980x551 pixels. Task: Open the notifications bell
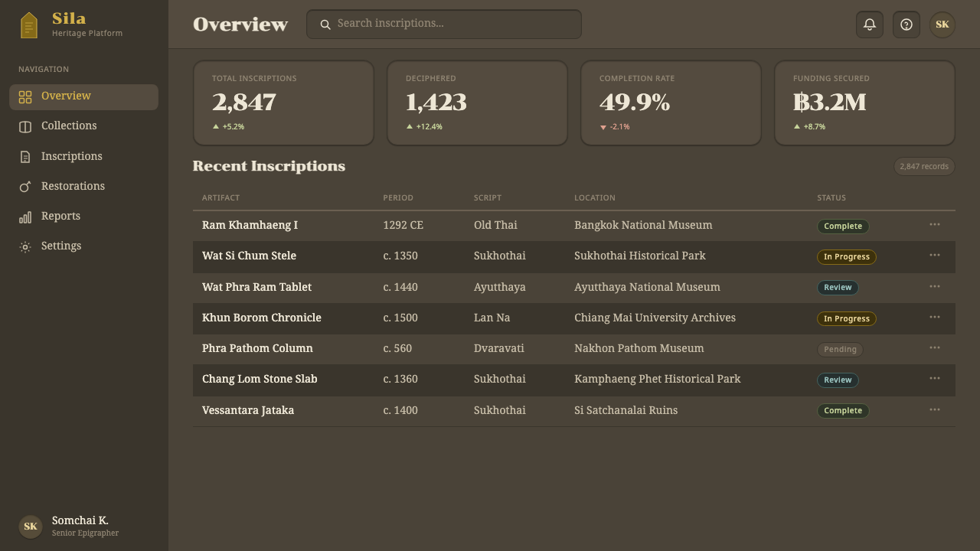(870, 24)
